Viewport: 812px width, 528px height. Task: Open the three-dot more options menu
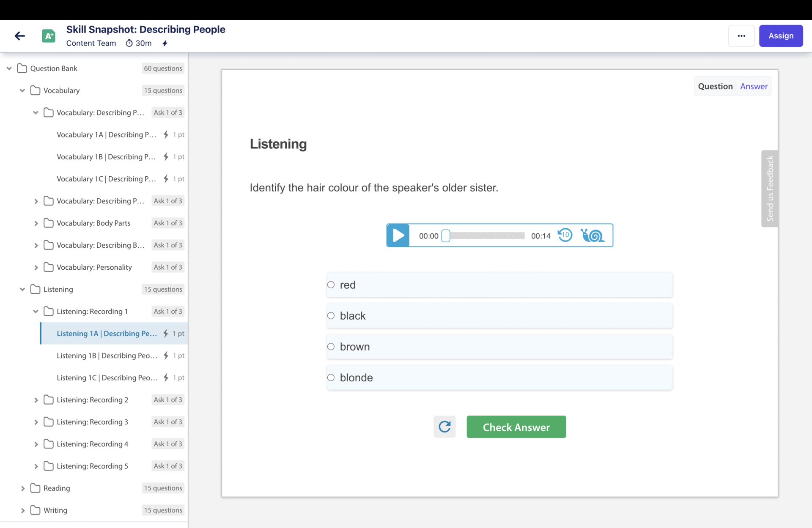[741, 36]
